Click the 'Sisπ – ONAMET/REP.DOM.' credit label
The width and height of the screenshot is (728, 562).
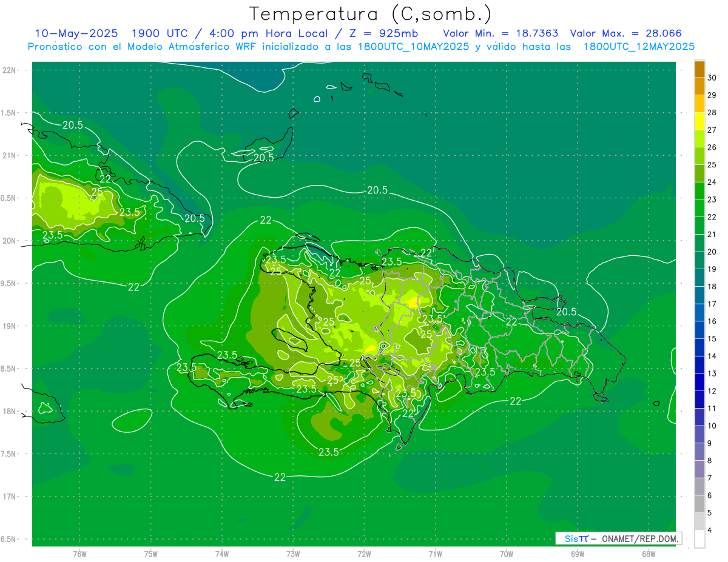point(619,538)
